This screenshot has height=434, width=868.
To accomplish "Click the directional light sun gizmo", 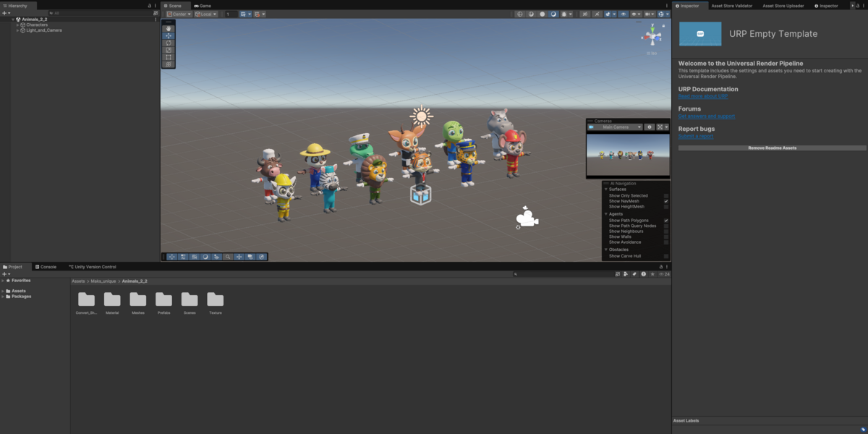I will pyautogui.click(x=420, y=116).
